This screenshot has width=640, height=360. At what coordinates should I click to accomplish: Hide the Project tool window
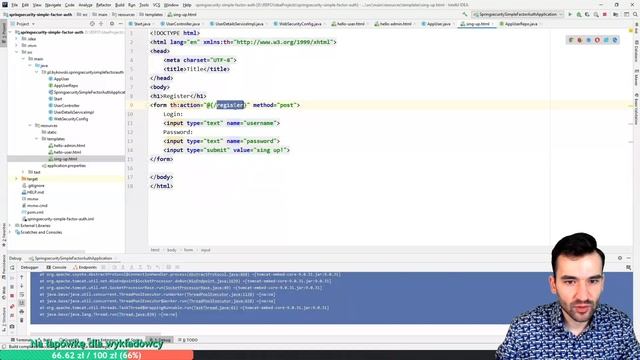click(x=120, y=24)
